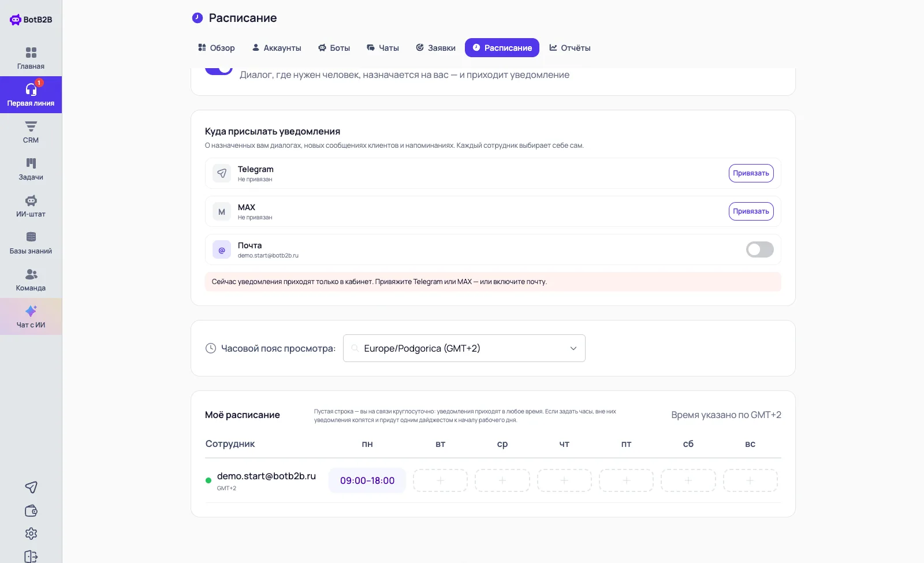Add schedule hours for вс
The width and height of the screenshot is (924, 563).
click(750, 480)
